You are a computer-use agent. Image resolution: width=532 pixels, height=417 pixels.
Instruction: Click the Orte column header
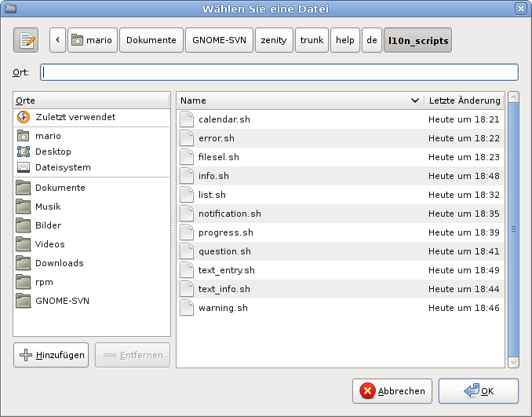pyautogui.click(x=91, y=101)
